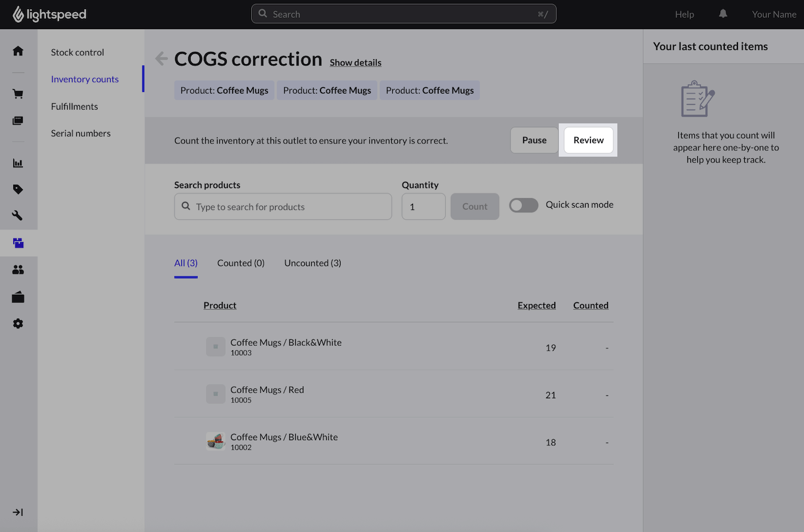
Task: Click the first Product: Coffee Mugs tag
Action: tap(225, 90)
